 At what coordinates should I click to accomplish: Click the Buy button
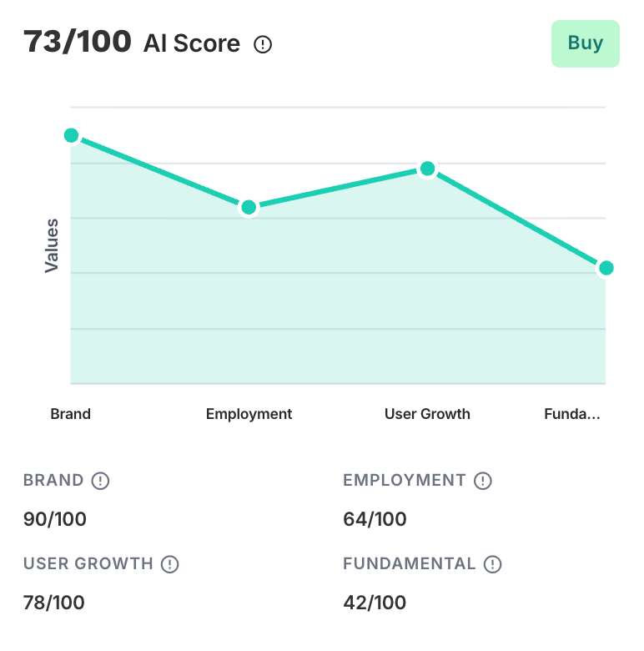coord(585,43)
